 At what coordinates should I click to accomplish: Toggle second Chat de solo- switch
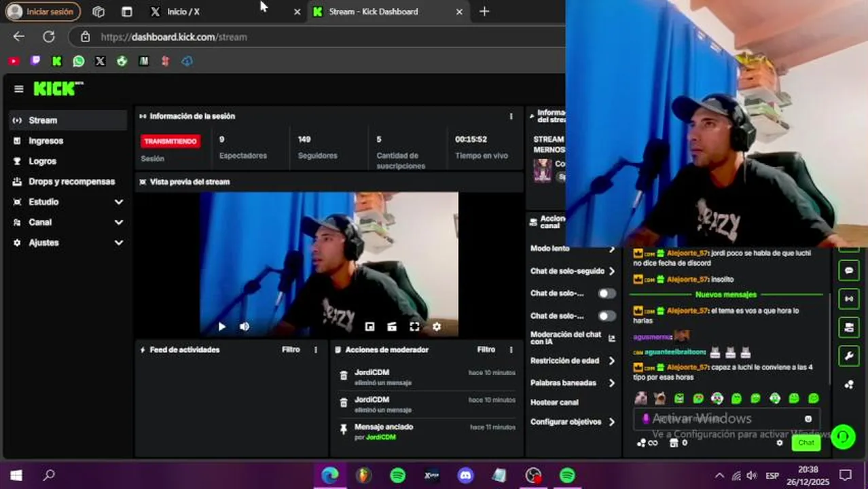(x=607, y=316)
